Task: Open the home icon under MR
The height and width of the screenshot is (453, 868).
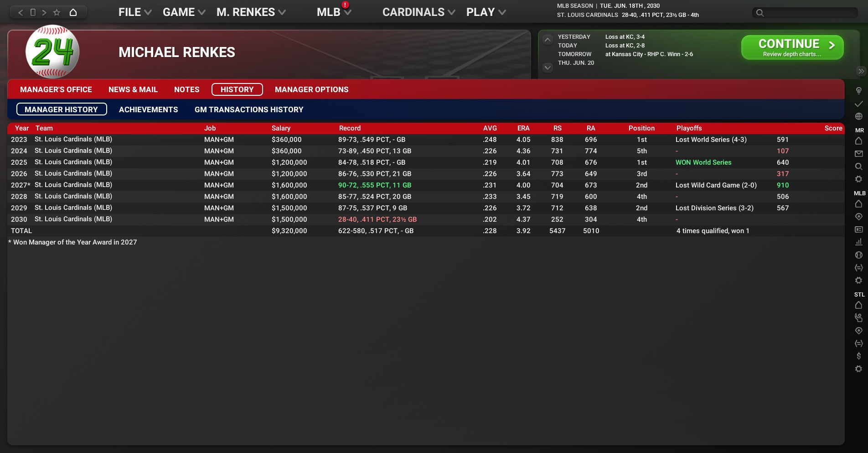Action: pyautogui.click(x=859, y=141)
